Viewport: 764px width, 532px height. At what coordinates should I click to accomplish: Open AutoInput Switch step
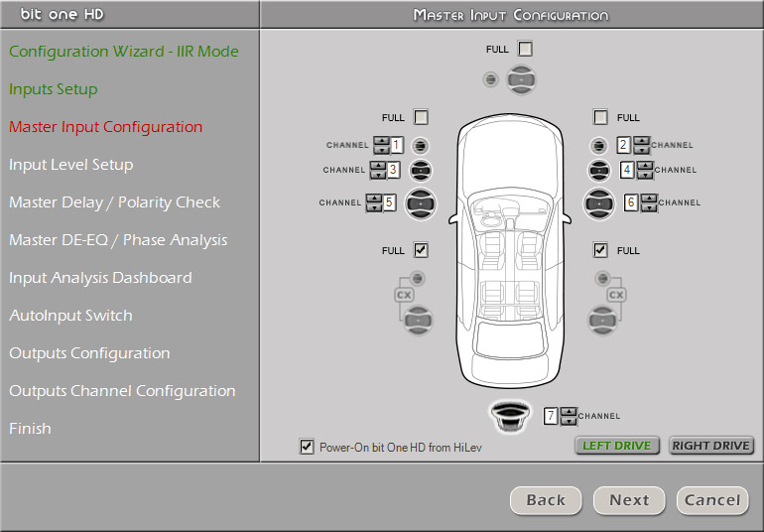70,316
